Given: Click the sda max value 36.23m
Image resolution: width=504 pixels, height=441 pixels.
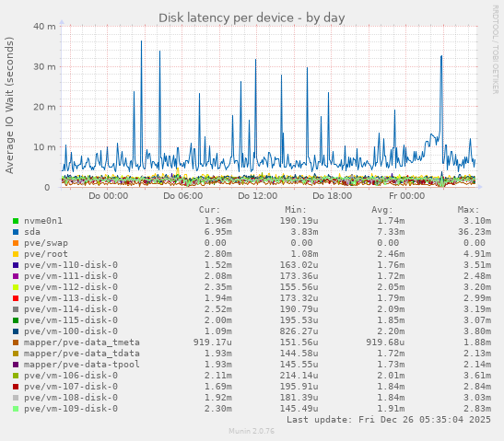Looking at the screenshot, I should (x=475, y=232).
